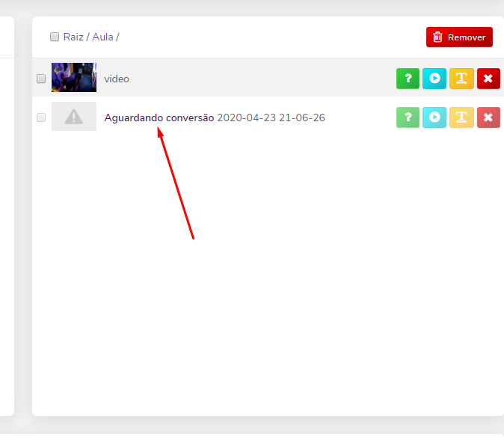
Task: Tick the checkbox for the Aguardando conversão row
Action: click(41, 117)
